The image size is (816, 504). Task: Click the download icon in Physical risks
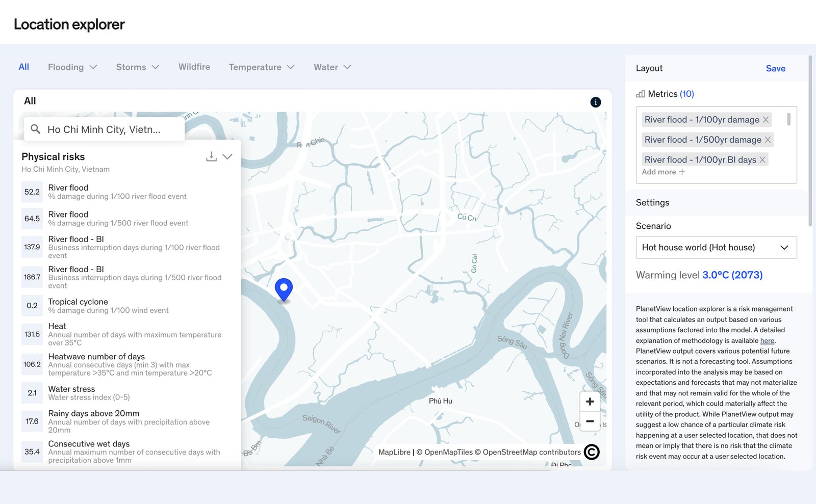(211, 157)
